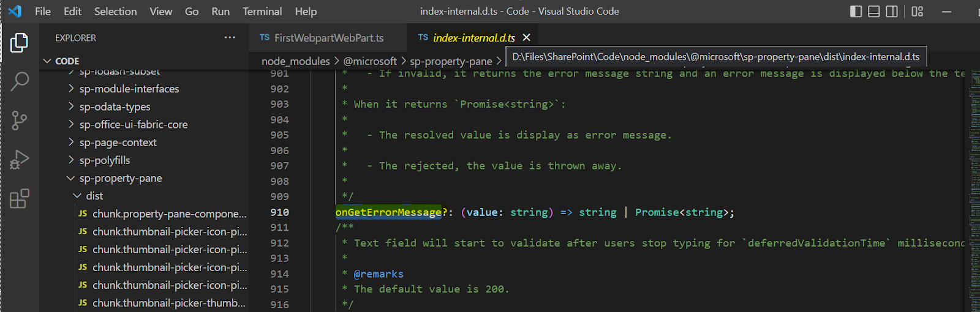Click sp-property-pane breadcrumb segment
Viewport: 980px width, 312px height.
click(451, 61)
